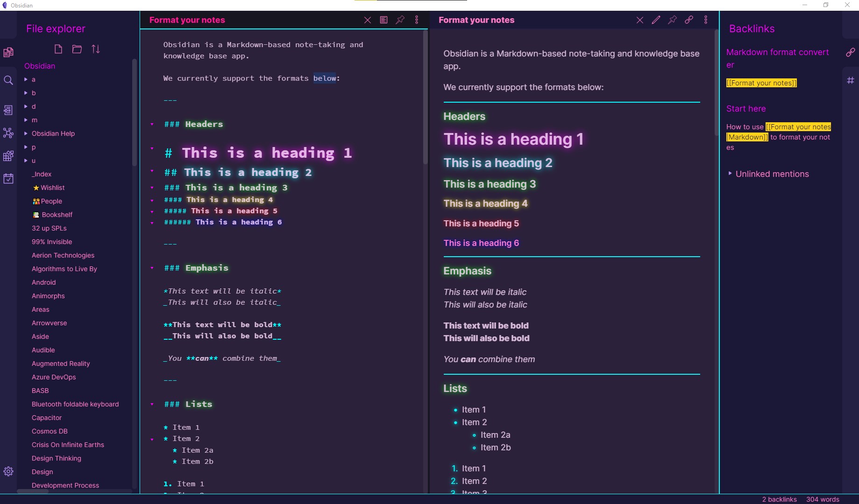Open Bluetooth foldable keyboard note
Viewport: 859px width, 504px height.
point(75,404)
